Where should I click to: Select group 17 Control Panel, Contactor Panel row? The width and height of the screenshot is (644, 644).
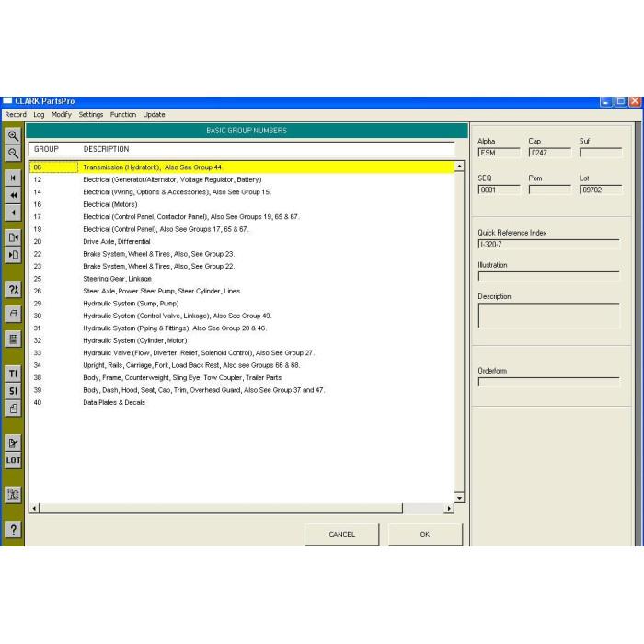pos(242,216)
